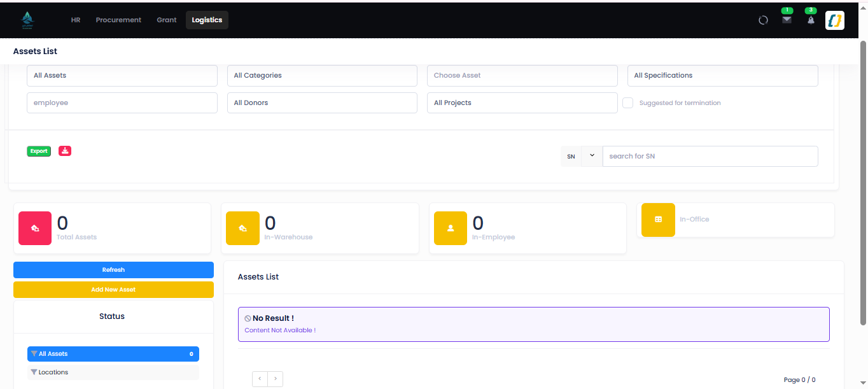Click the filter funnel icon beside Locations

[34, 372]
